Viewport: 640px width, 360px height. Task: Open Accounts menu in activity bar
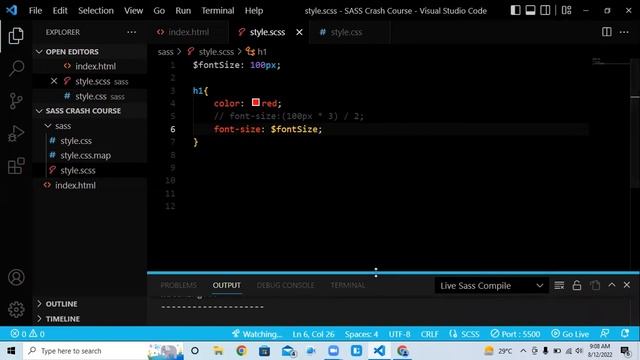point(16,278)
